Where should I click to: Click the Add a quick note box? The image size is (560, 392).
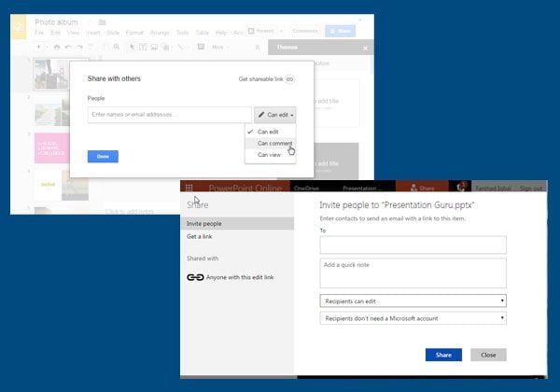[x=413, y=273]
